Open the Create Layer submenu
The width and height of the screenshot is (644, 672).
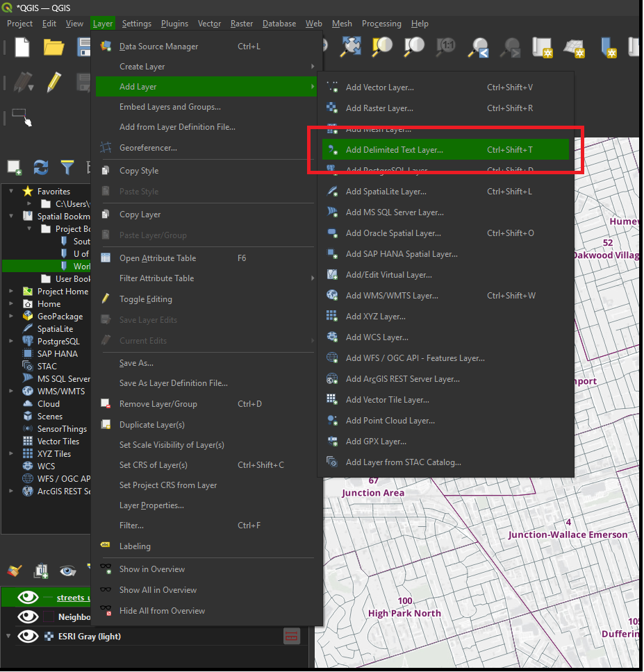[x=206, y=67]
